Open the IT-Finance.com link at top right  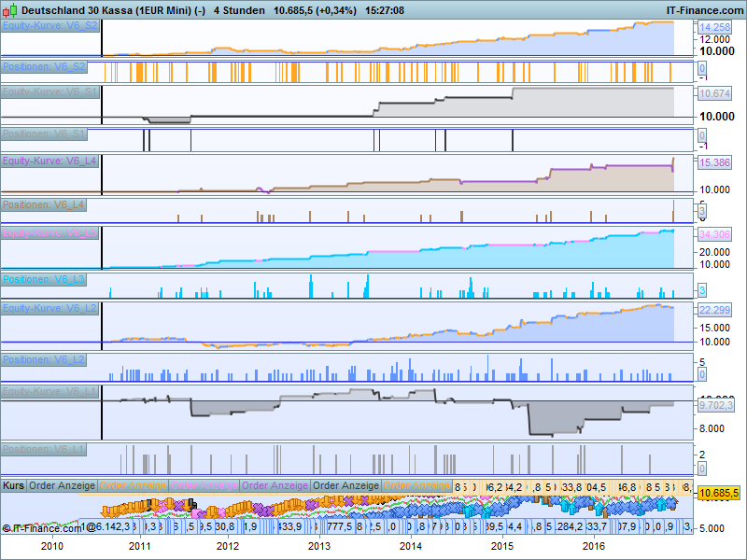[x=705, y=10]
